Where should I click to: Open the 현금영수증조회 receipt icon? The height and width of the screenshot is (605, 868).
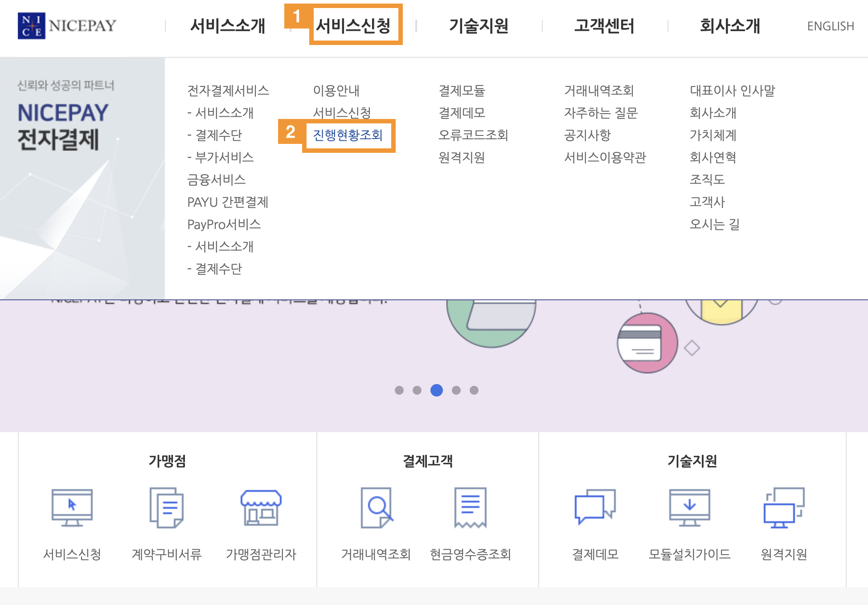coord(471,507)
